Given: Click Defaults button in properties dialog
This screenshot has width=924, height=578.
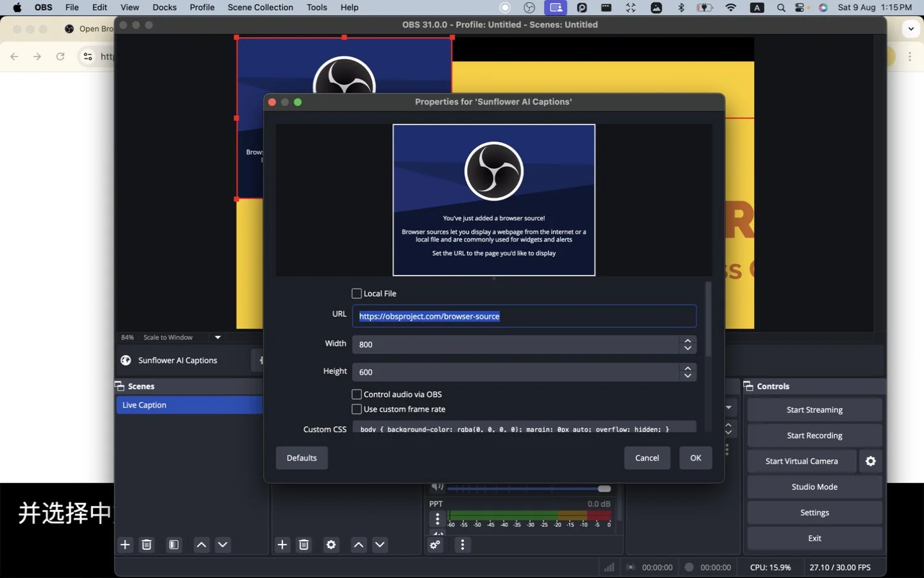Looking at the screenshot, I should click(302, 458).
